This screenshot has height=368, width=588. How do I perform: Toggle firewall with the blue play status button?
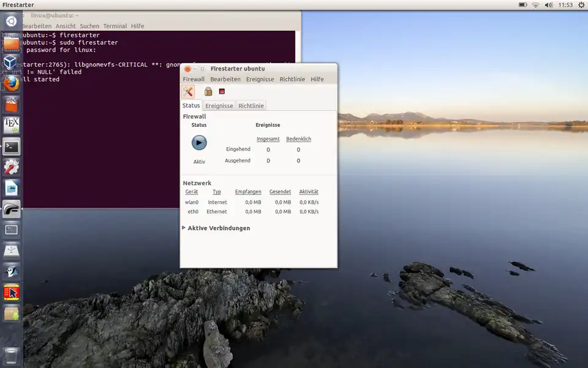(199, 143)
